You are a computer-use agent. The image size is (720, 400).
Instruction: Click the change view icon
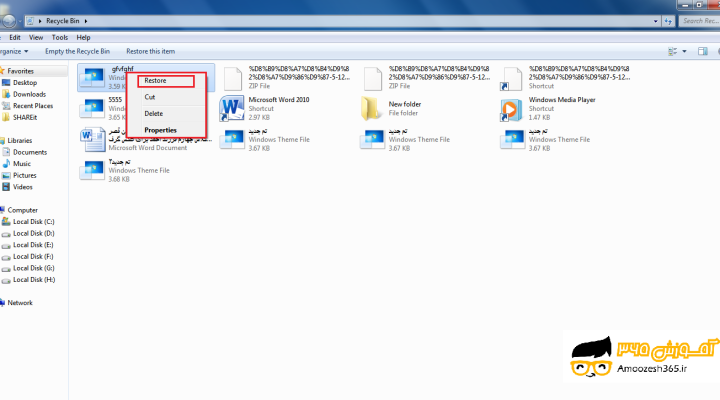[x=672, y=51]
